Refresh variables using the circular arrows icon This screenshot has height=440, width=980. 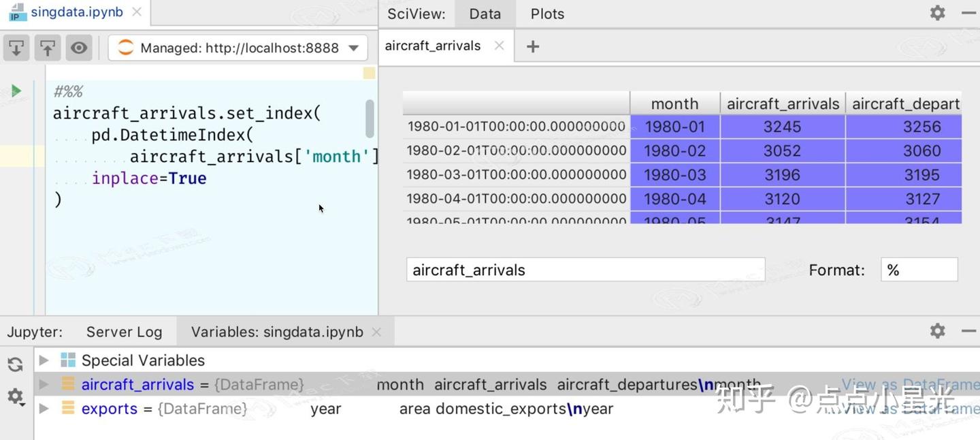click(14, 364)
